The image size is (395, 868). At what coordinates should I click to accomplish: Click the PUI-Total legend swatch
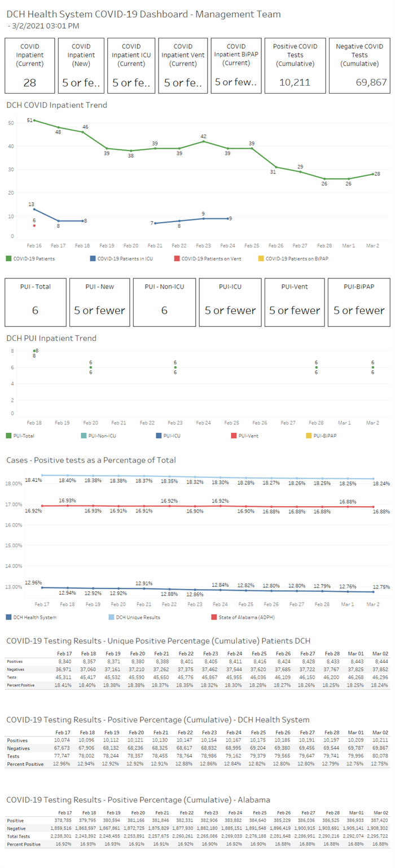(9, 436)
